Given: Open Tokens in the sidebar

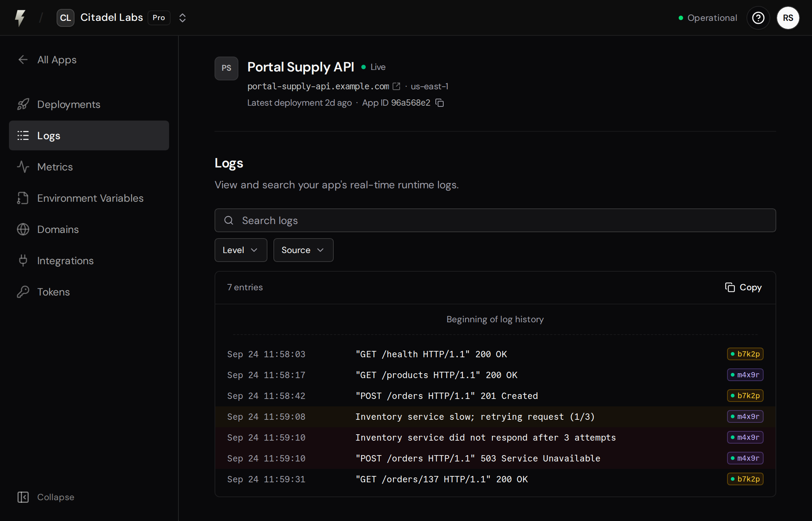Looking at the screenshot, I should pyautogui.click(x=89, y=292).
